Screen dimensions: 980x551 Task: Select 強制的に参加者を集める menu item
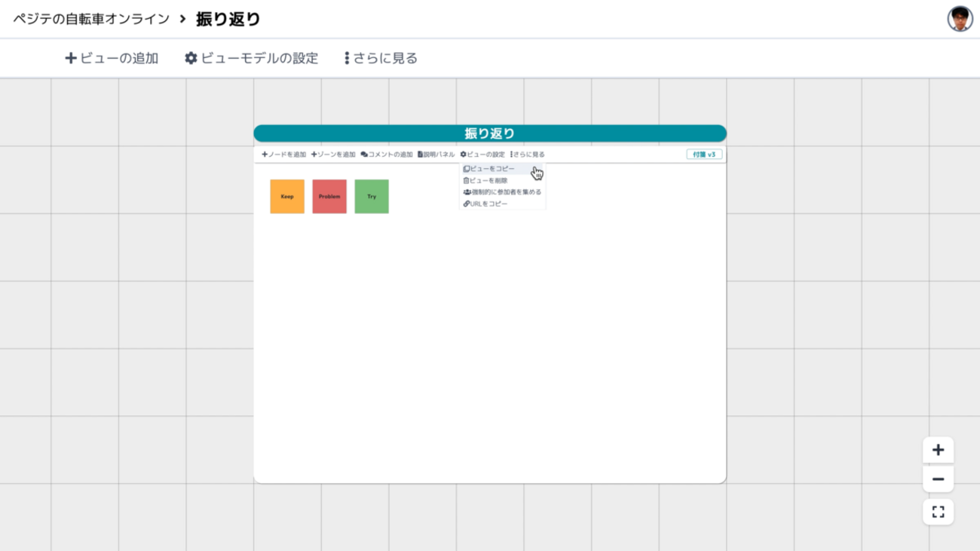pyautogui.click(x=502, y=192)
